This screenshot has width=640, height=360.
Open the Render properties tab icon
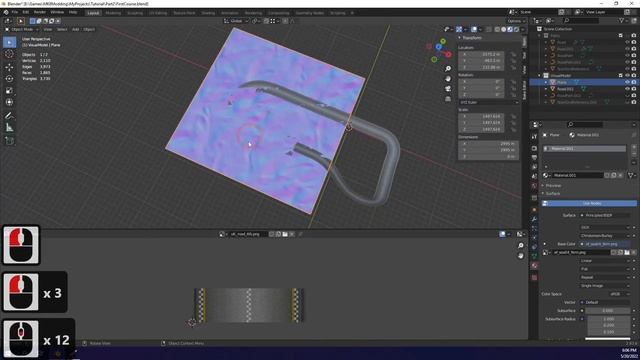534,149
